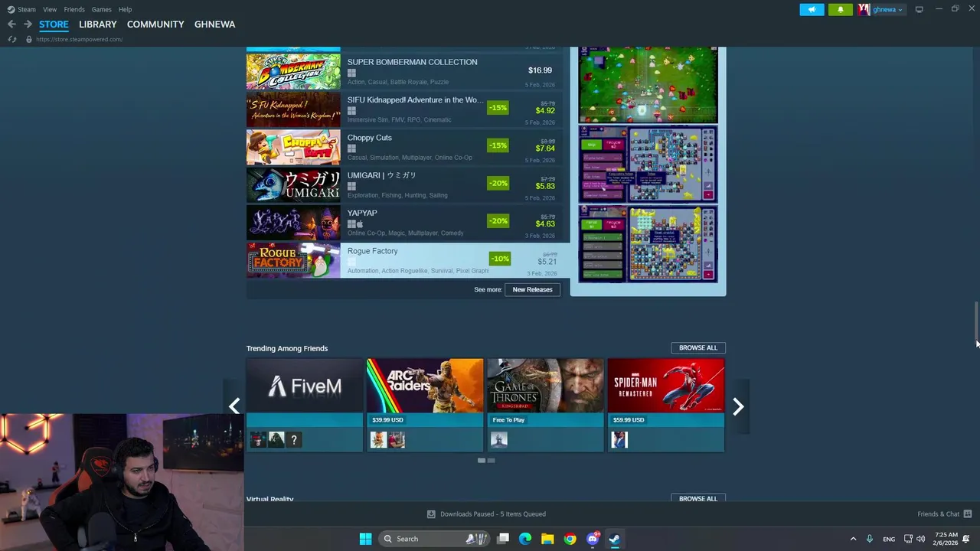Click the top Rogue Factory preview screenshot

[648, 84]
